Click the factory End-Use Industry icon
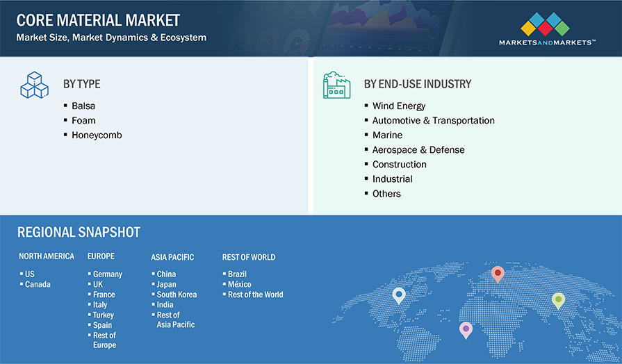 tap(336, 85)
